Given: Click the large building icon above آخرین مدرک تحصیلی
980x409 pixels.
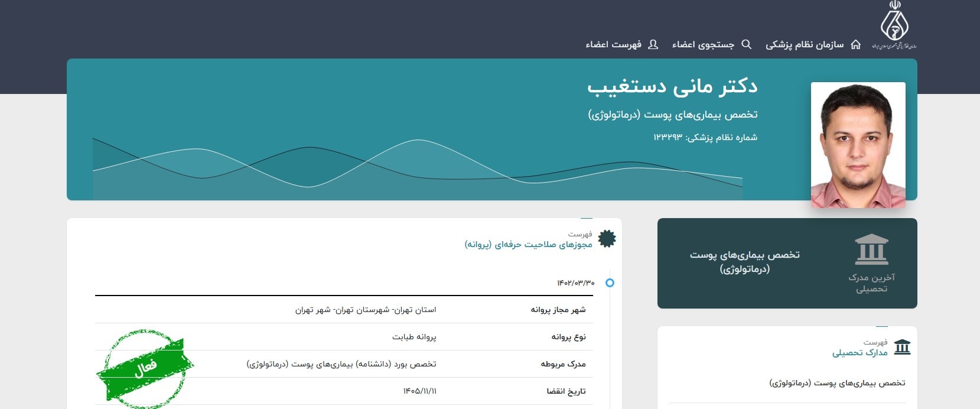Looking at the screenshot, I should point(871,249).
